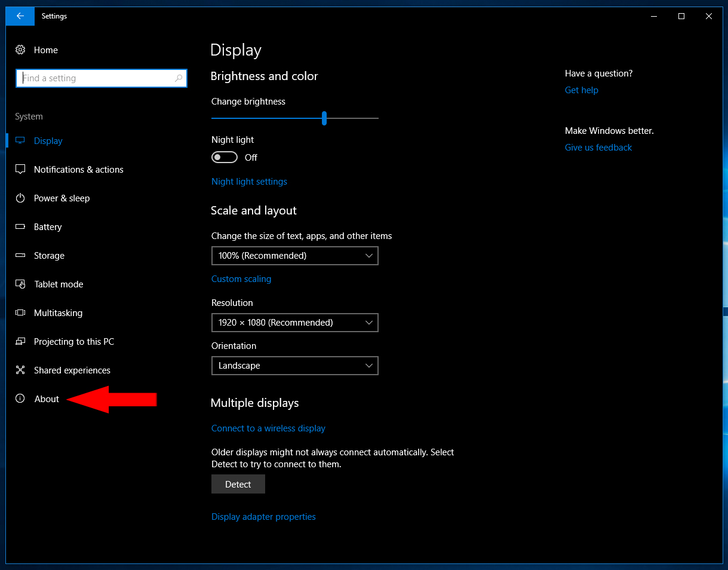728x570 pixels.
Task: Return to Settings Home
Action: (45, 50)
